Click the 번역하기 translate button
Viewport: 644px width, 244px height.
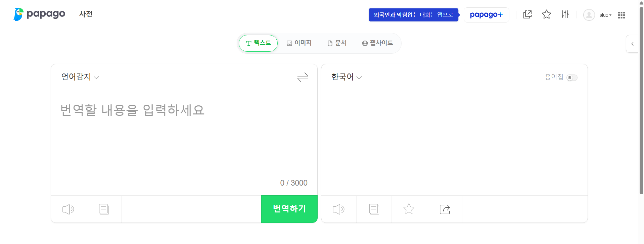[289, 209]
